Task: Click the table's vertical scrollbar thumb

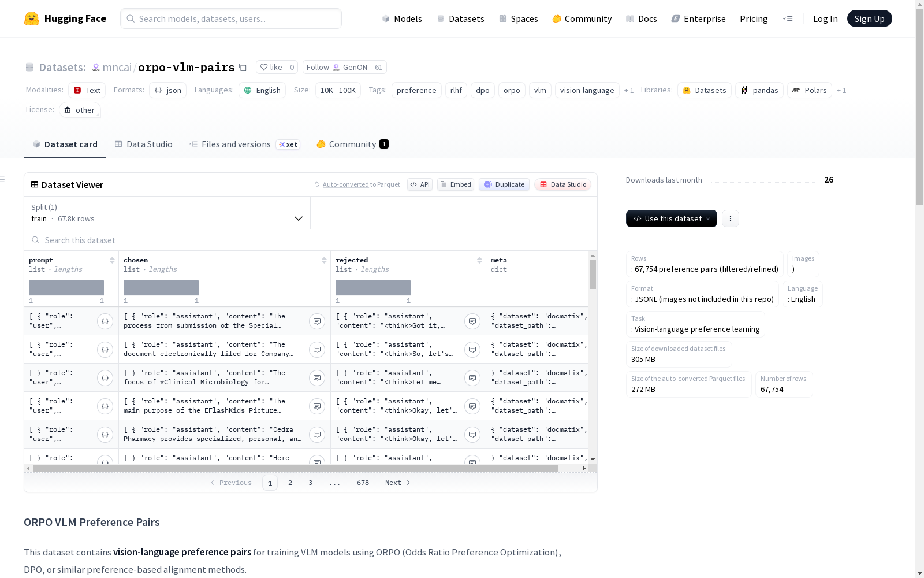Action: coord(593,274)
